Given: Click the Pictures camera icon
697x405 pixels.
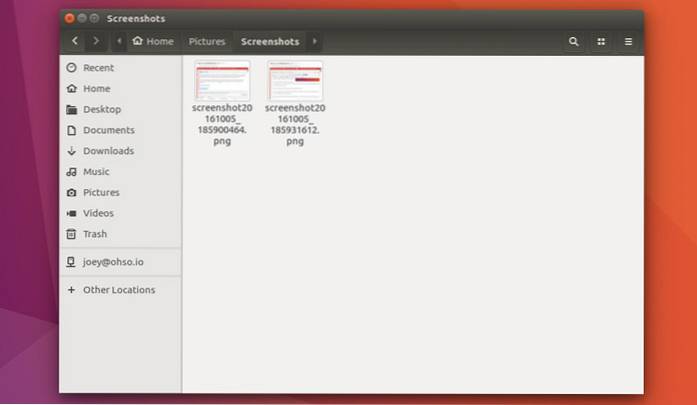Looking at the screenshot, I should coord(71,192).
